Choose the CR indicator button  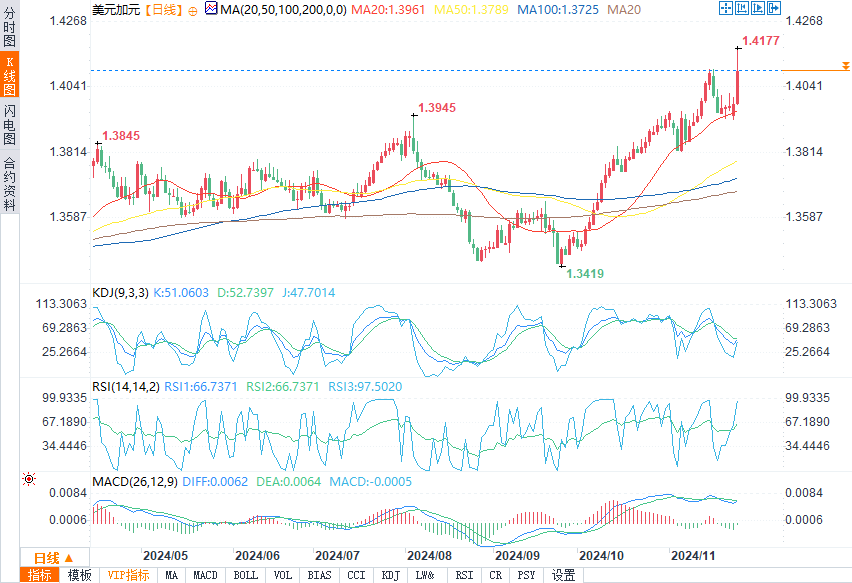point(496,575)
